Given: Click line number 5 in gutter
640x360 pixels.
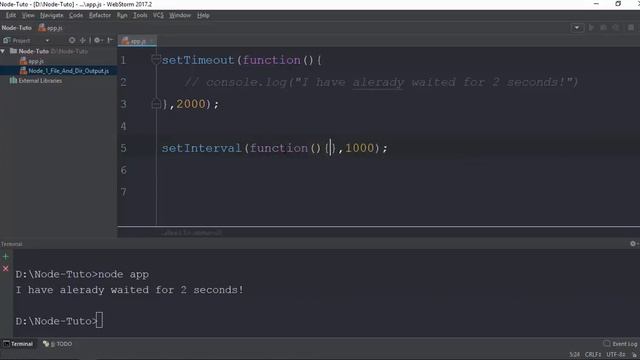Looking at the screenshot, I should pos(124,148).
